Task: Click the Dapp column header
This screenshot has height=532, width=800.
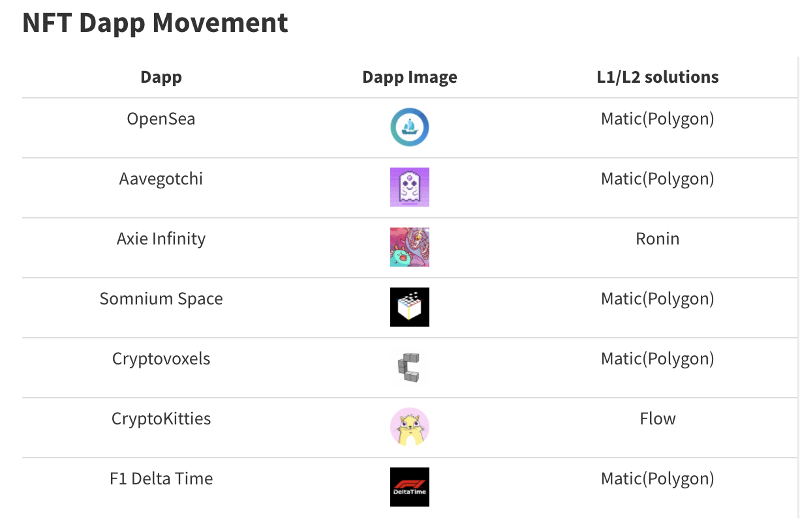Action: (161, 78)
